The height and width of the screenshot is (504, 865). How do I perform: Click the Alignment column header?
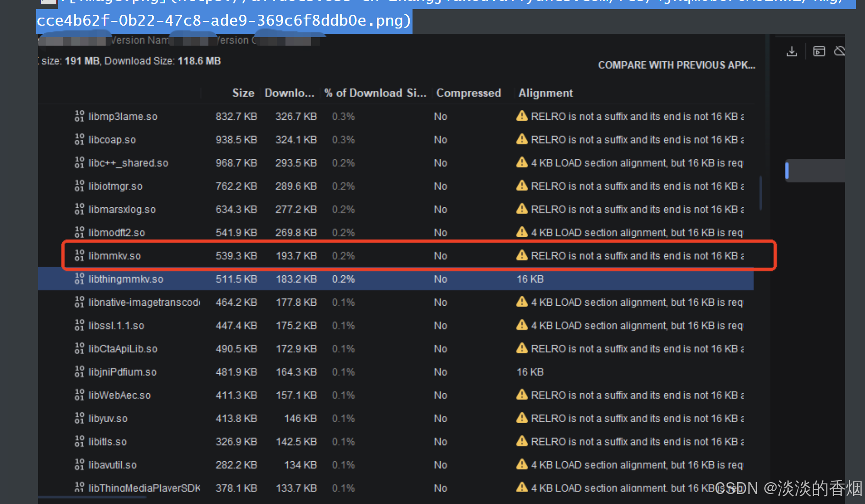point(546,93)
